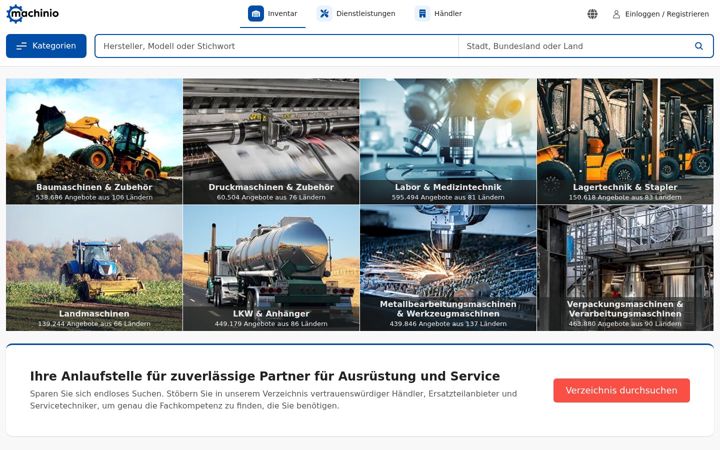Open Verpackungsmaschinen & Verarbeitungsmaschinen tile
The height and width of the screenshot is (450, 720).
[x=625, y=268]
